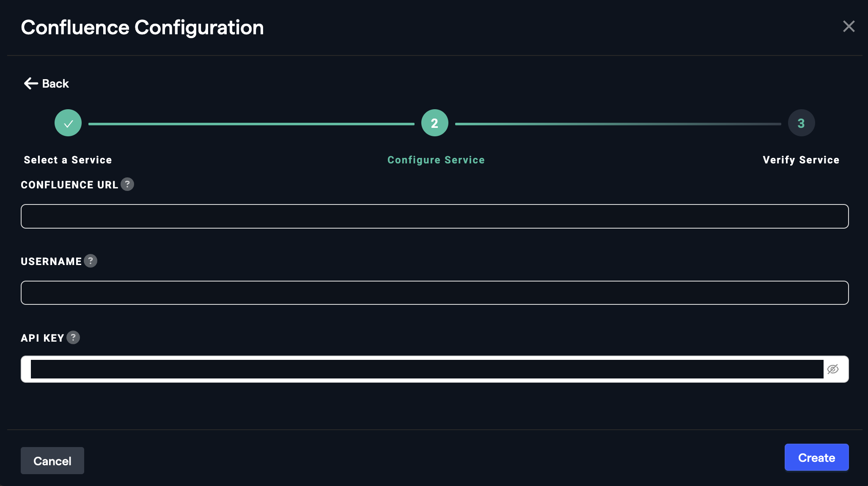Click the Create button
The height and width of the screenshot is (486, 868).
816,458
